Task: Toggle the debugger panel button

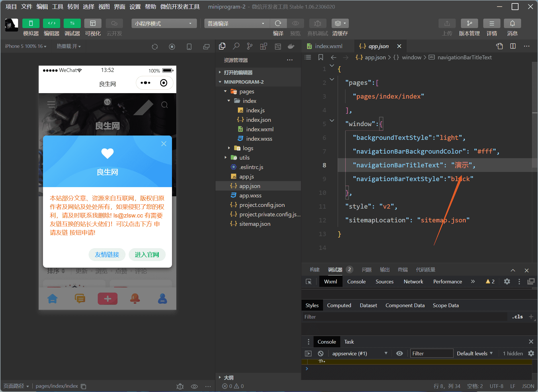Action: [x=72, y=23]
